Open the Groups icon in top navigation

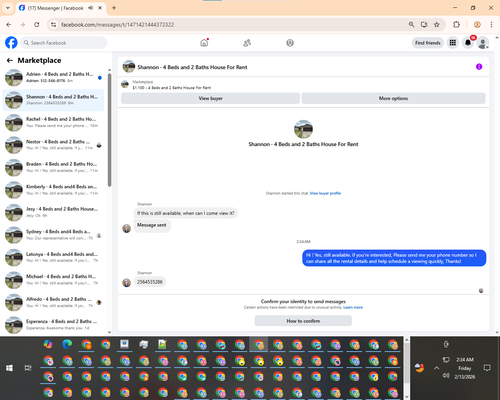tap(290, 43)
